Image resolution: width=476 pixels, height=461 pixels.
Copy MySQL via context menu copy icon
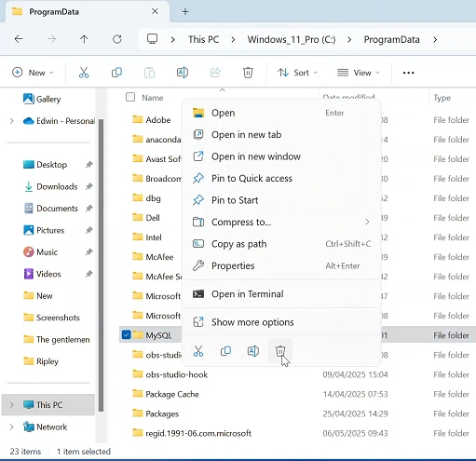(225, 351)
